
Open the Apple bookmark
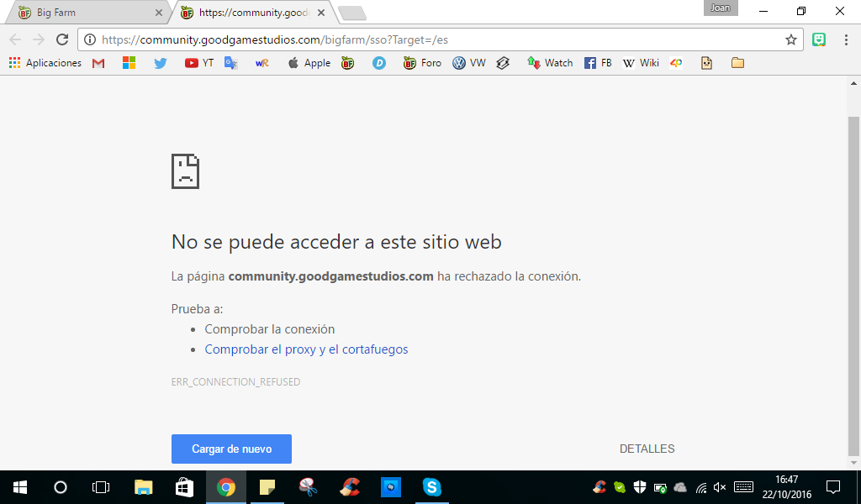(309, 63)
